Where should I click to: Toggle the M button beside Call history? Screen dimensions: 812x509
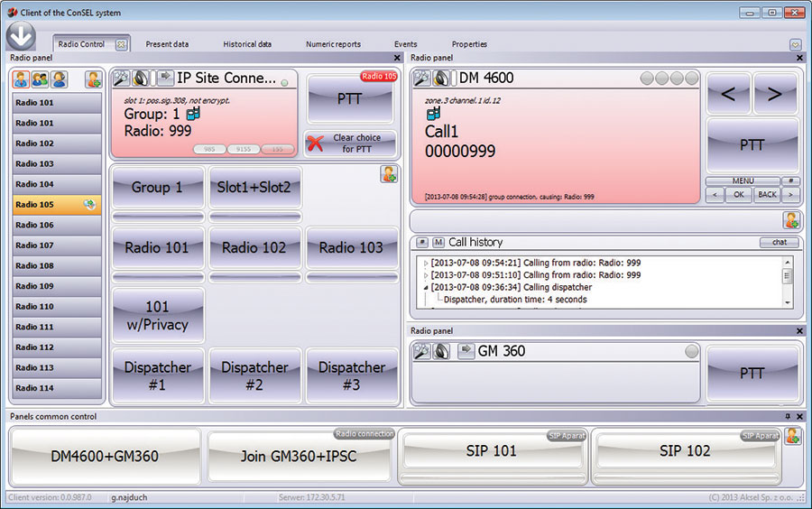point(438,242)
